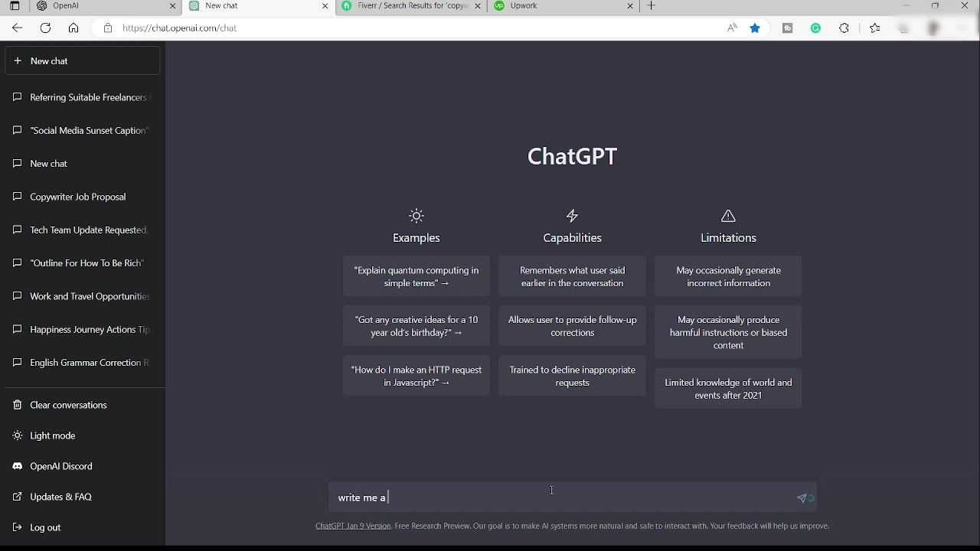Open the tab actions menu icon
Image resolution: width=980 pixels, height=551 pixels.
click(x=14, y=6)
